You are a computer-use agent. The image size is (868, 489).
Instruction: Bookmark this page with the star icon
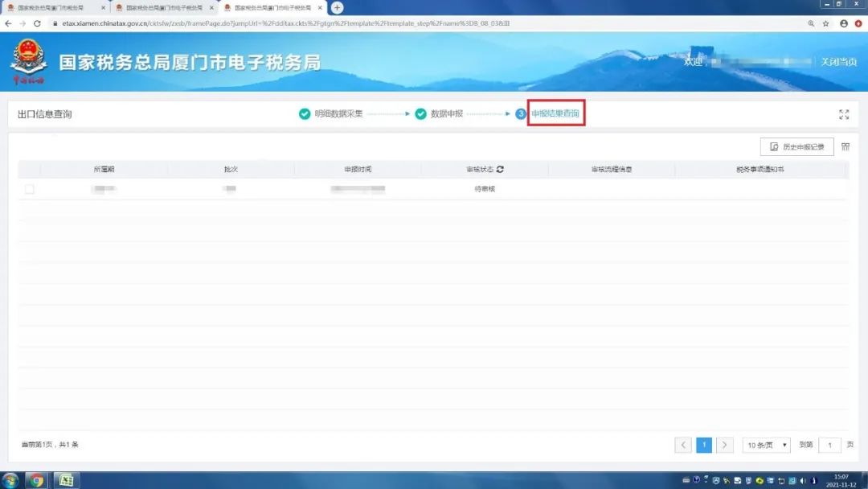coord(825,23)
